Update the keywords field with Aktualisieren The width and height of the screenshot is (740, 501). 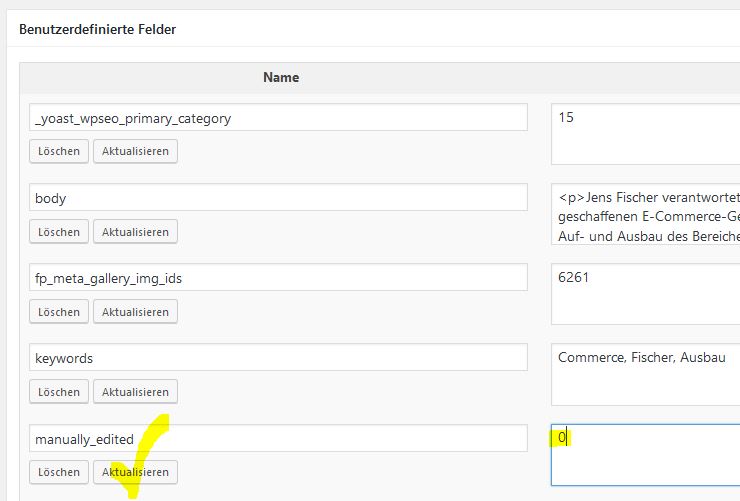click(135, 391)
